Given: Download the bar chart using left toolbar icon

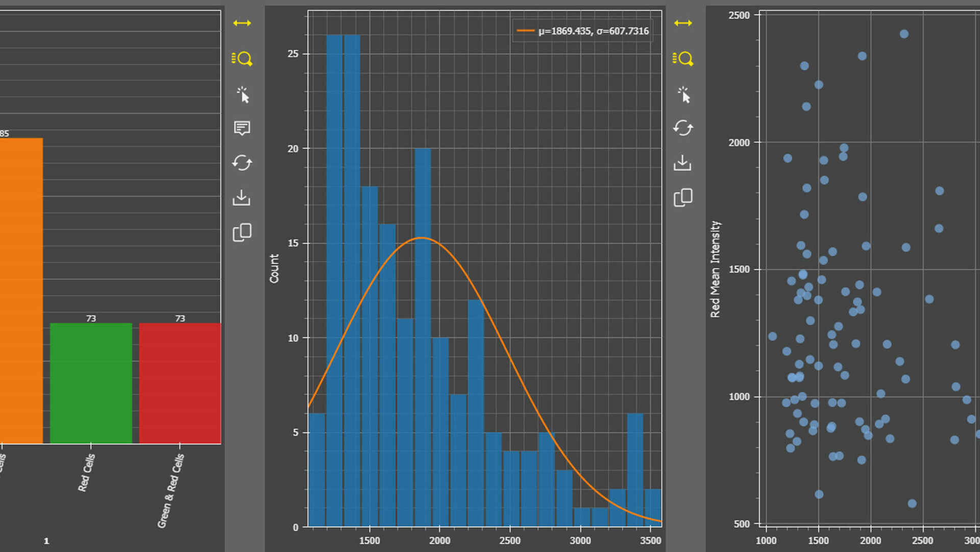Looking at the screenshot, I should point(241,198).
